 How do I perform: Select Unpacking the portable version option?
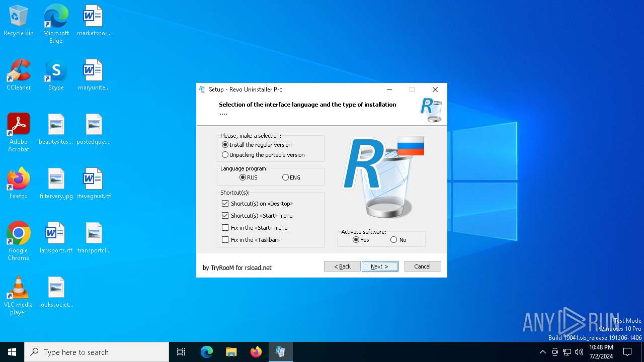[263, 155]
